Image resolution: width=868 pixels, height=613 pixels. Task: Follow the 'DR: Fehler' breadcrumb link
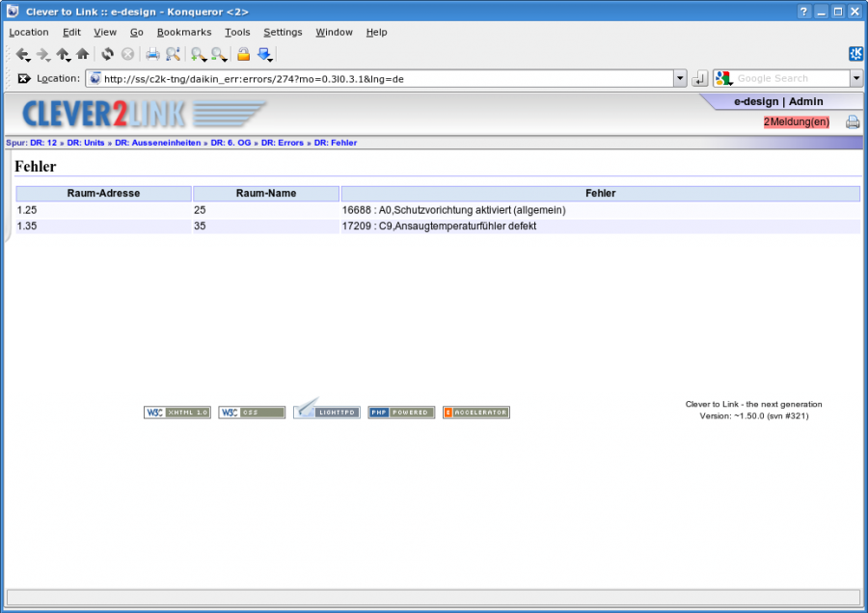click(336, 143)
